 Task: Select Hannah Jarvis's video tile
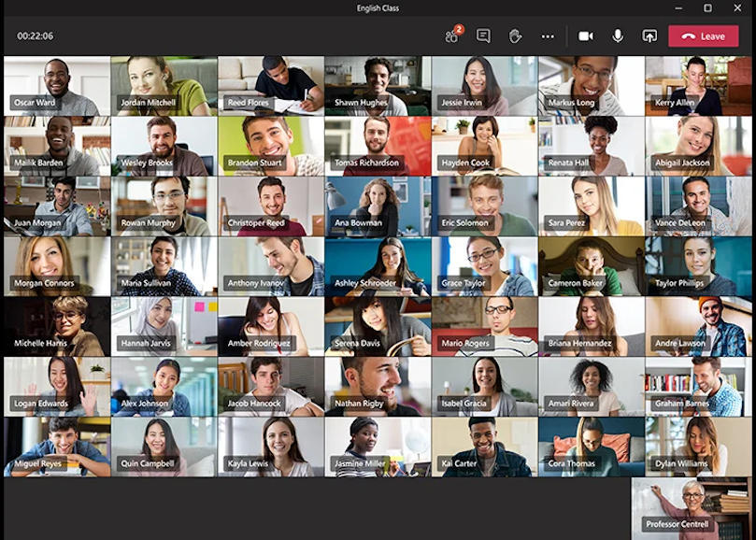pyautogui.click(x=164, y=327)
